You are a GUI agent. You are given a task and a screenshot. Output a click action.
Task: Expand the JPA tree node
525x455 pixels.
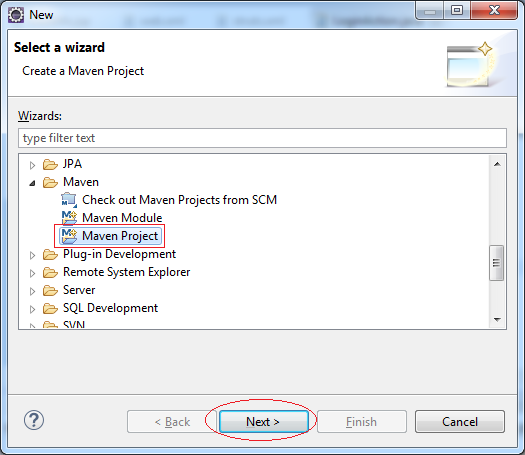click(x=32, y=165)
